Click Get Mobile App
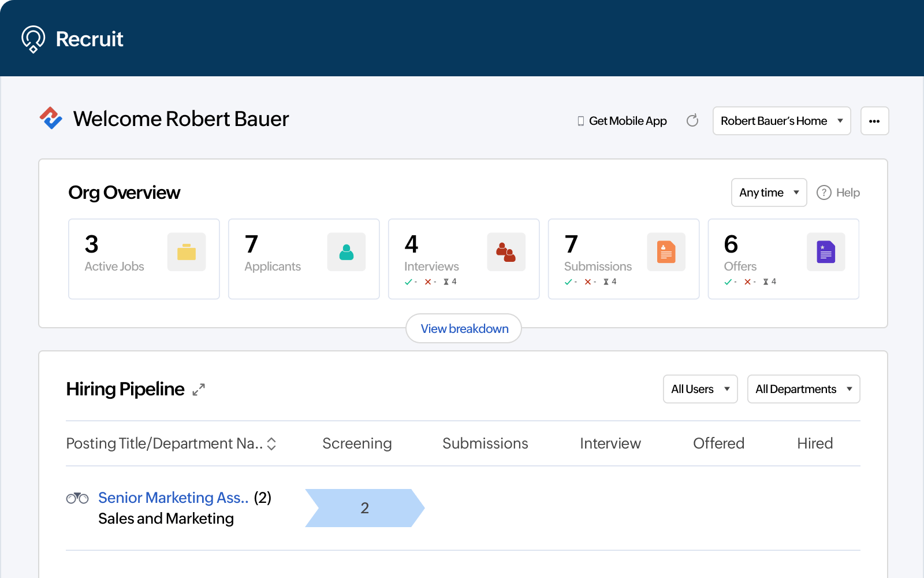The height and width of the screenshot is (578, 924). [x=627, y=121]
